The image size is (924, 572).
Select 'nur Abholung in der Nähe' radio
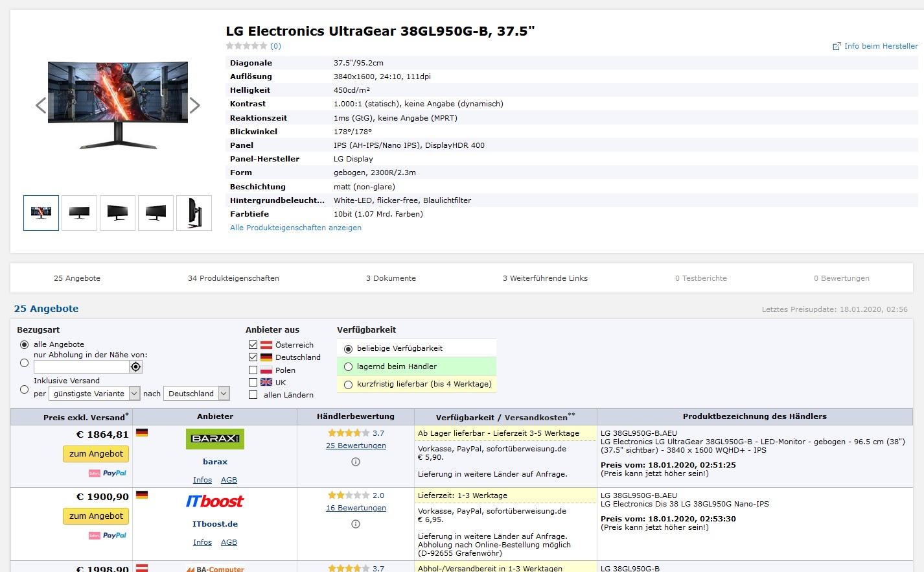pos(25,363)
